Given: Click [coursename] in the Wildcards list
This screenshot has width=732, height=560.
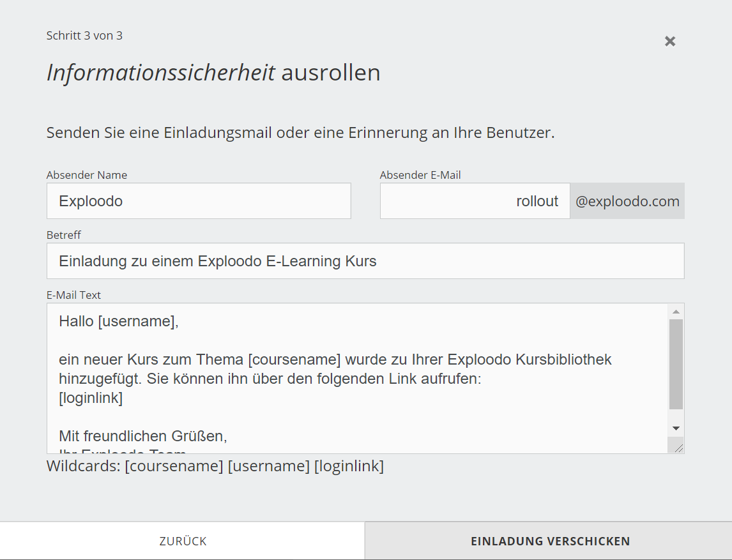Looking at the screenshot, I should [x=174, y=466].
